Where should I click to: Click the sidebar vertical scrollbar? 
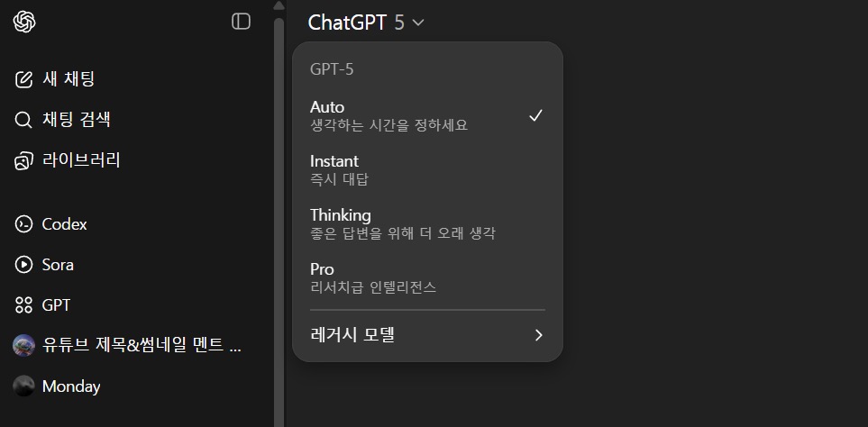(x=279, y=216)
